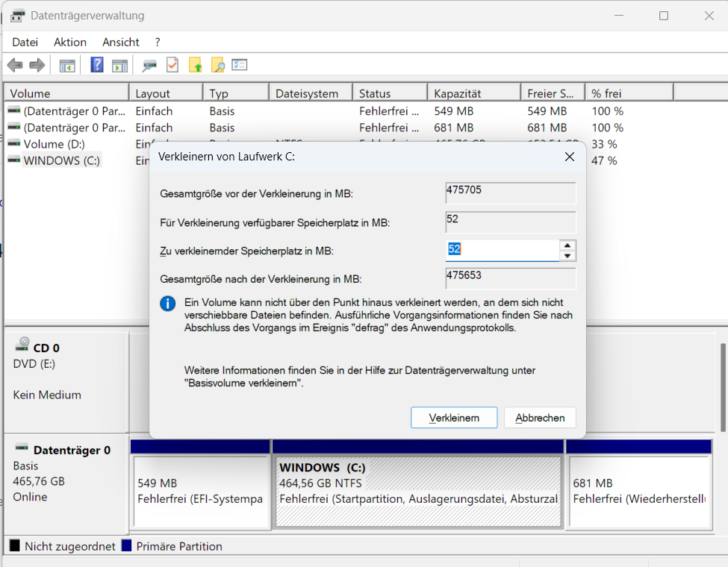Click the Back arrow in toolbar

coord(16,65)
